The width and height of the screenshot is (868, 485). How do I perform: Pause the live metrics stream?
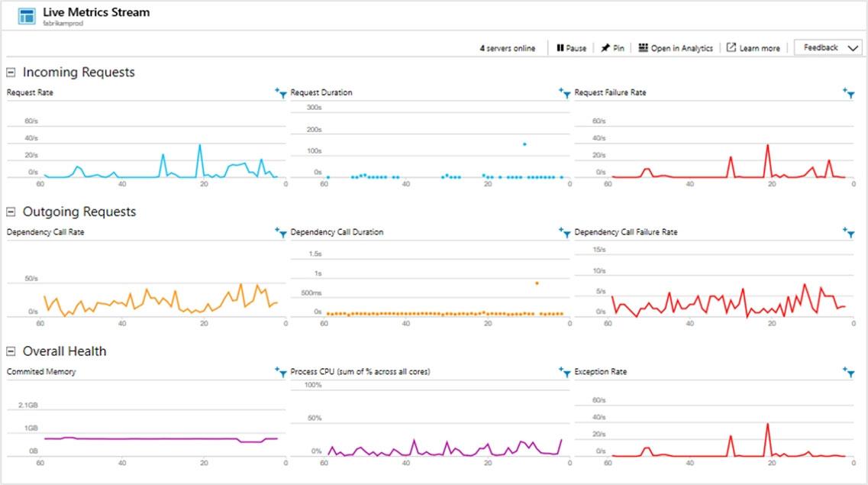[x=571, y=48]
